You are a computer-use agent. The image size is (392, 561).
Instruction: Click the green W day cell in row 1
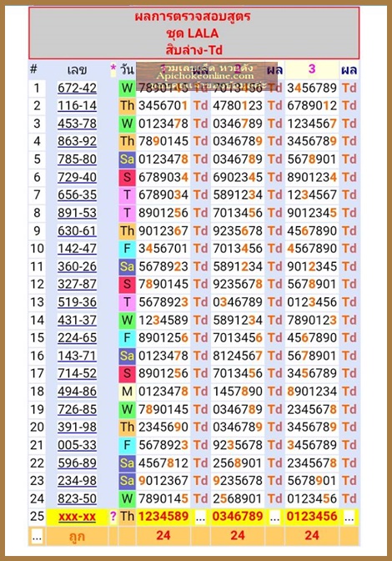[127, 88]
